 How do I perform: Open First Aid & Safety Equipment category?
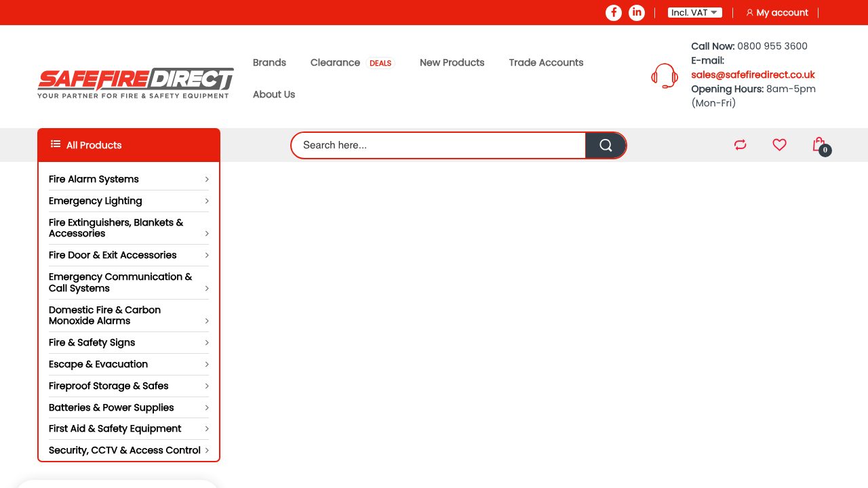pos(115,428)
